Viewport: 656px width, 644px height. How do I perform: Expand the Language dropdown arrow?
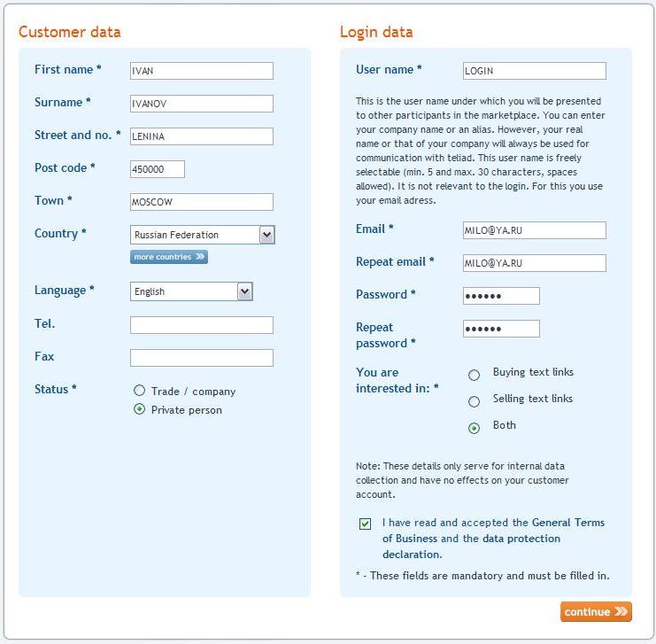click(244, 291)
